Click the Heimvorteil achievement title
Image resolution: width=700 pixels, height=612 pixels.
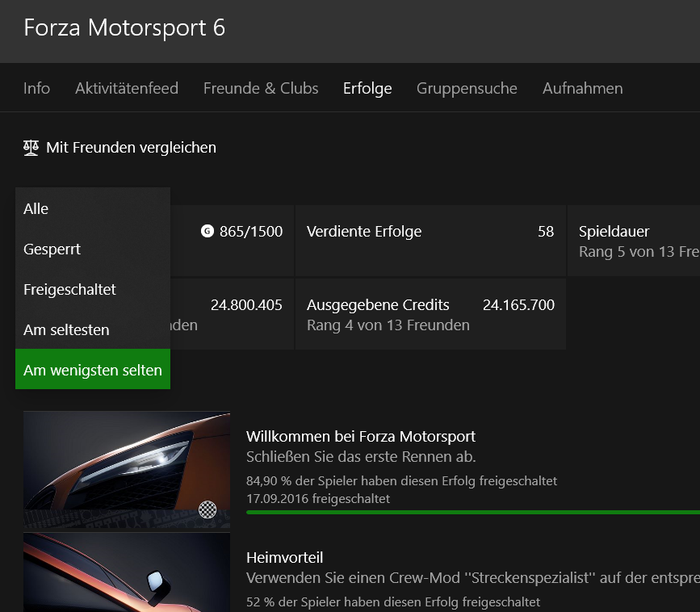click(x=285, y=558)
